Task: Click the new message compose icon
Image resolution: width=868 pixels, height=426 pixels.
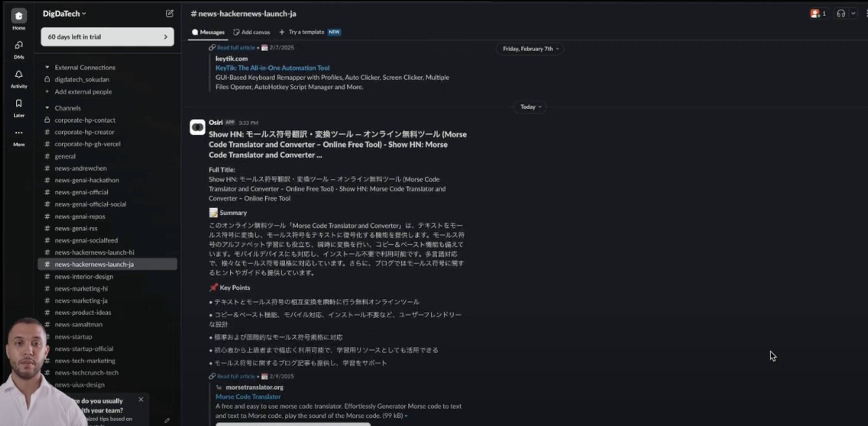Action: click(x=170, y=14)
